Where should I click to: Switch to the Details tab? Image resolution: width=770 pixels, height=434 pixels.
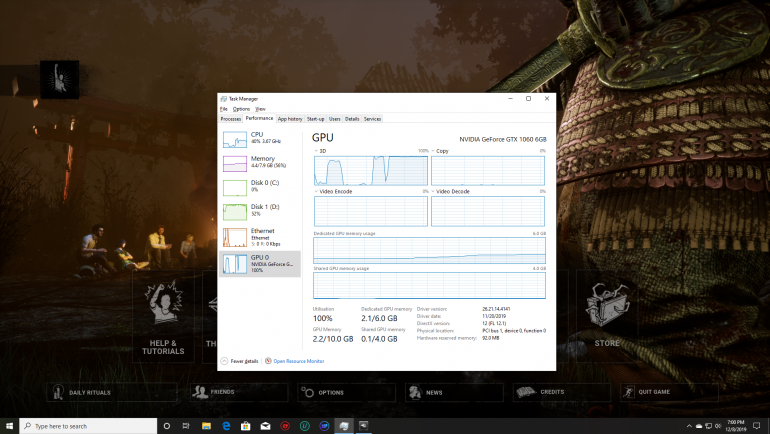[352, 119]
